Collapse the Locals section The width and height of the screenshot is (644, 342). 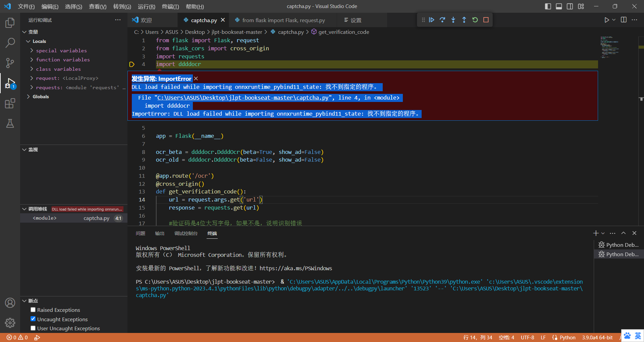28,41
